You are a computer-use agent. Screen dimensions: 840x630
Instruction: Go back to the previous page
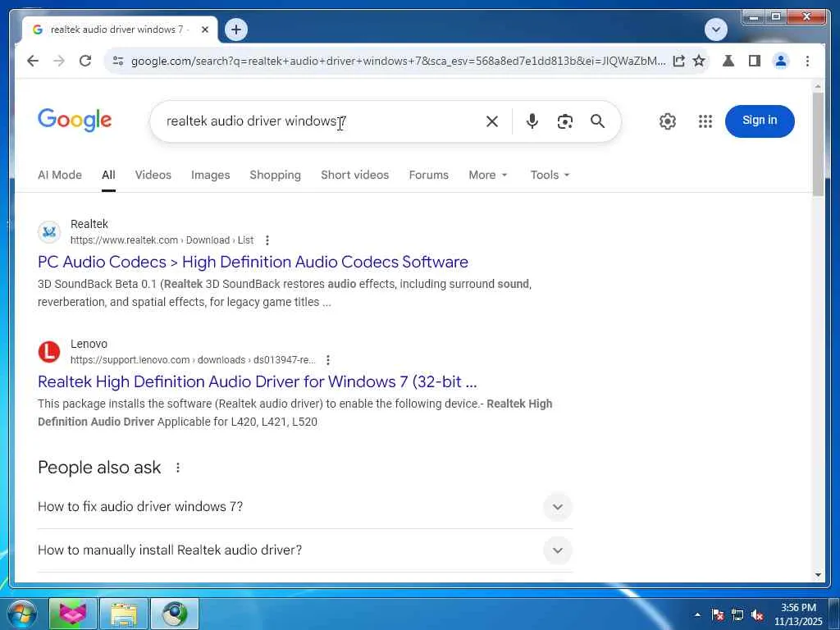tap(33, 61)
